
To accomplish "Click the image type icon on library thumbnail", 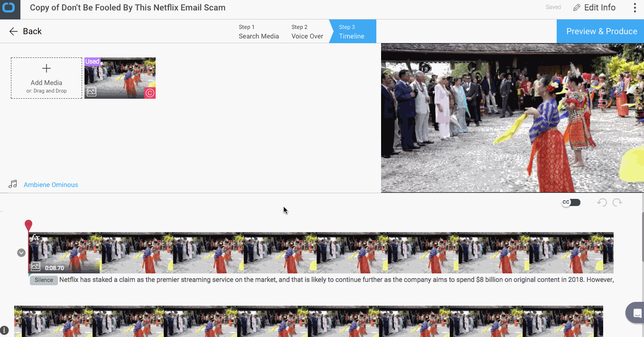I will click(x=92, y=92).
